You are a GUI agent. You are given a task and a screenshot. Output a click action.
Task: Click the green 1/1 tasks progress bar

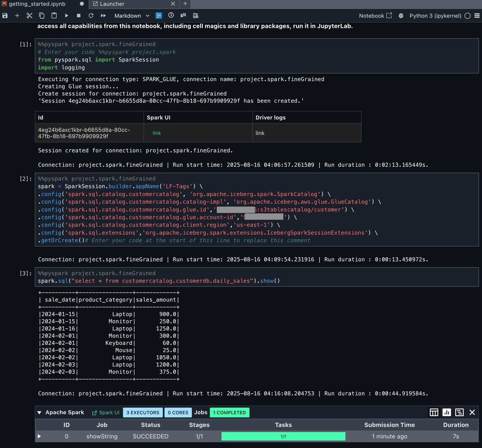coord(283,436)
